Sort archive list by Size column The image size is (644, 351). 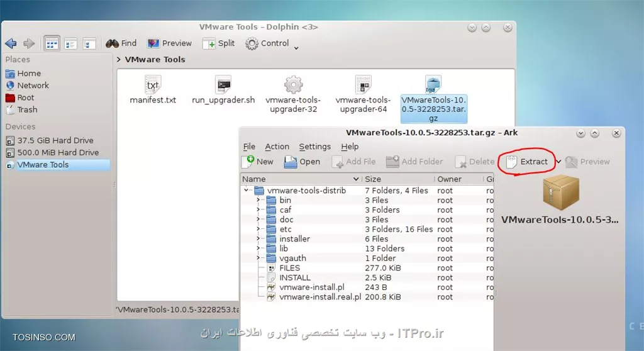tap(398, 179)
